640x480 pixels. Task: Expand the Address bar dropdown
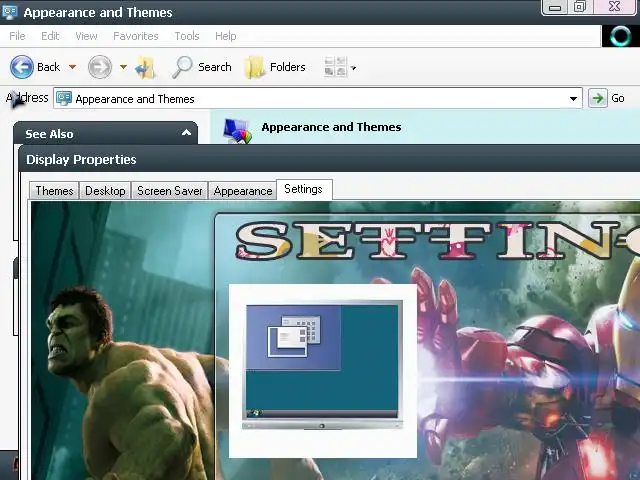(573, 99)
